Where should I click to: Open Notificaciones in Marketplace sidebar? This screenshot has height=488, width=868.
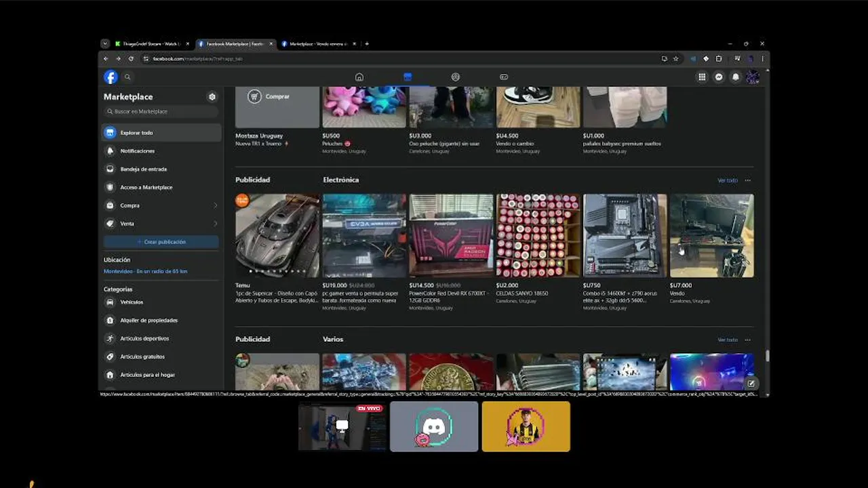pos(162,151)
